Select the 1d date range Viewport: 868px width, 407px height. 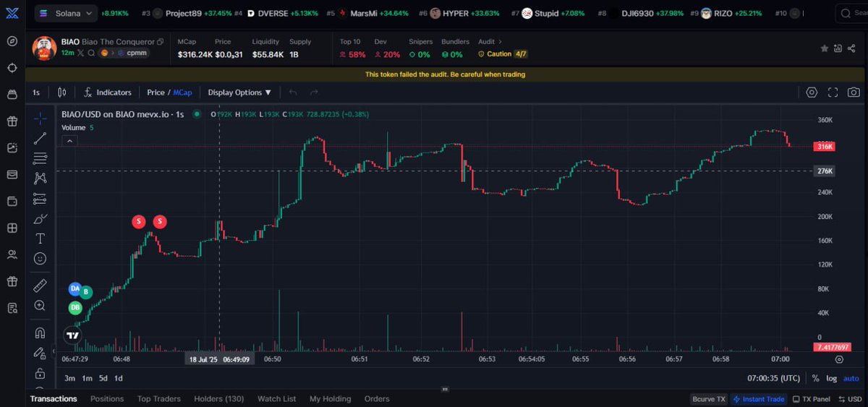click(x=119, y=378)
